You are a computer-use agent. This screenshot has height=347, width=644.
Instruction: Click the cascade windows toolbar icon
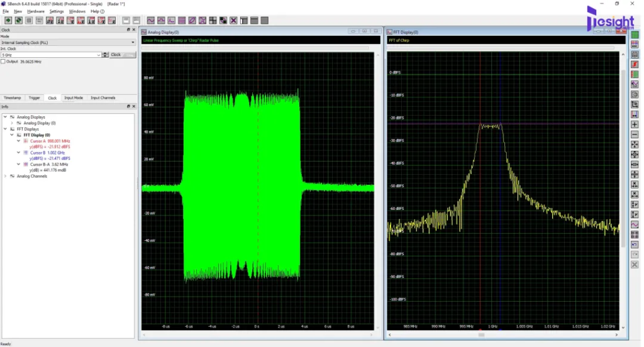pyautogui.click(x=223, y=21)
